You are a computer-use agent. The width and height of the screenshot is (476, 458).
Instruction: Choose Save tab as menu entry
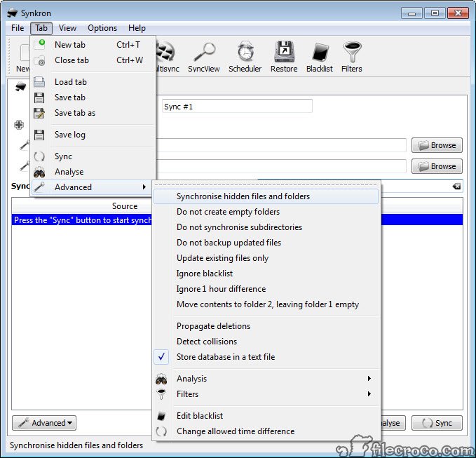tap(93, 113)
